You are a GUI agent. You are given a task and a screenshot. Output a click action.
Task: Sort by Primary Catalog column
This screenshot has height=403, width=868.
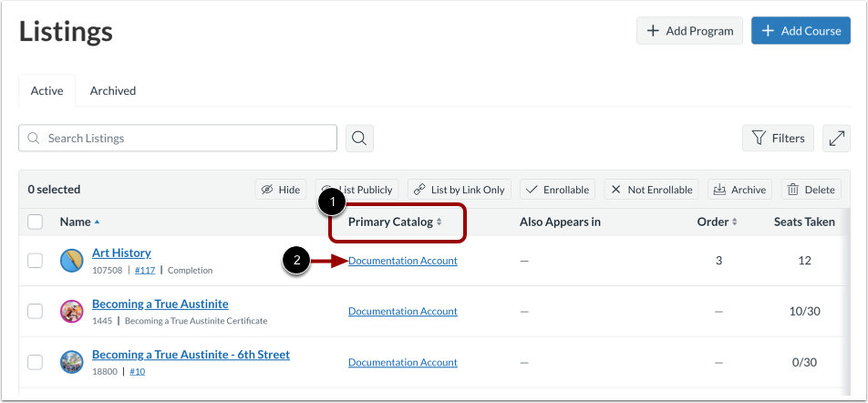tap(396, 222)
